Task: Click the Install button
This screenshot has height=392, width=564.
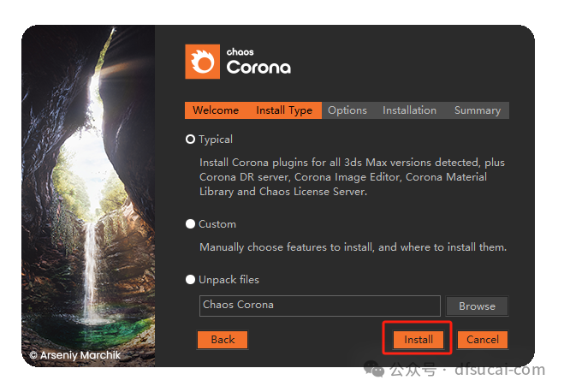Action: pyautogui.click(x=419, y=340)
